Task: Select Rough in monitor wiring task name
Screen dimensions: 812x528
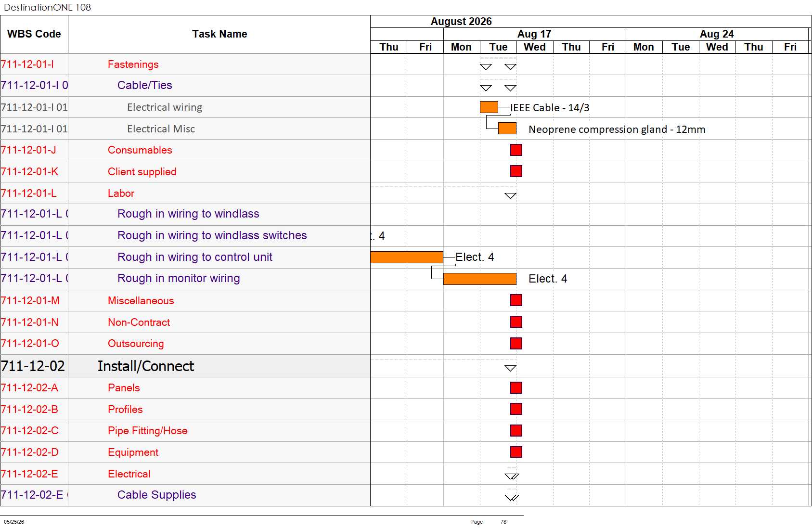Action: 179,278
